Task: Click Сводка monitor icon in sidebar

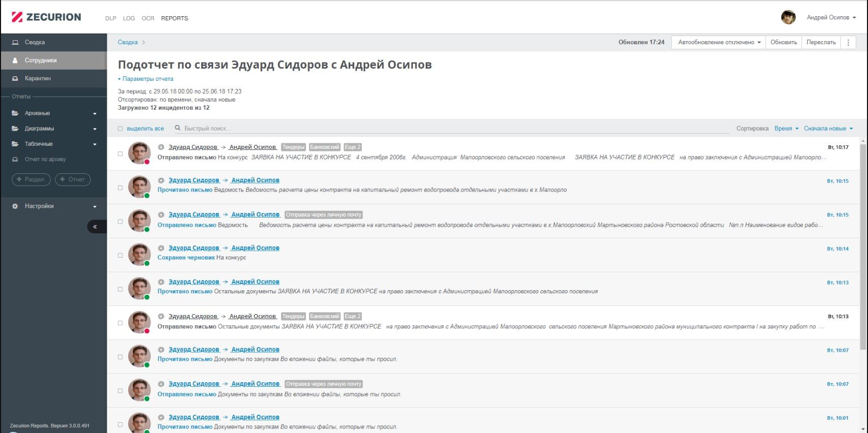Action: click(15, 42)
